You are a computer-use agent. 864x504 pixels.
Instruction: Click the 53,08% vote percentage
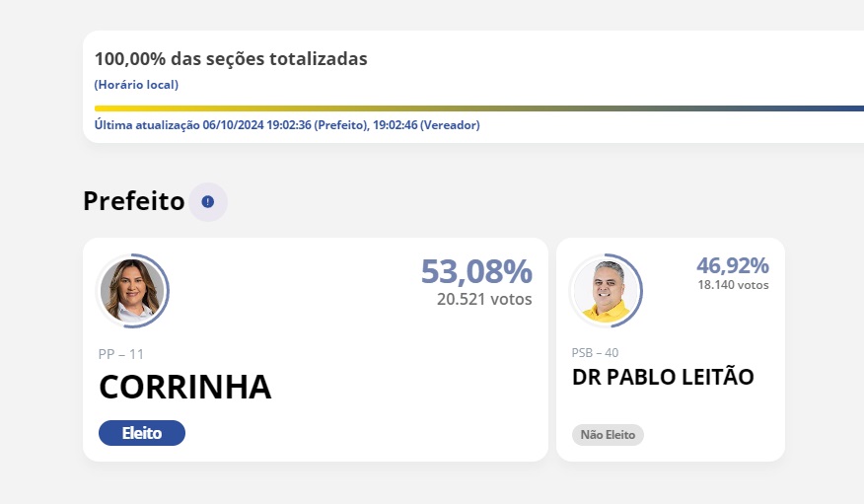[476, 271]
